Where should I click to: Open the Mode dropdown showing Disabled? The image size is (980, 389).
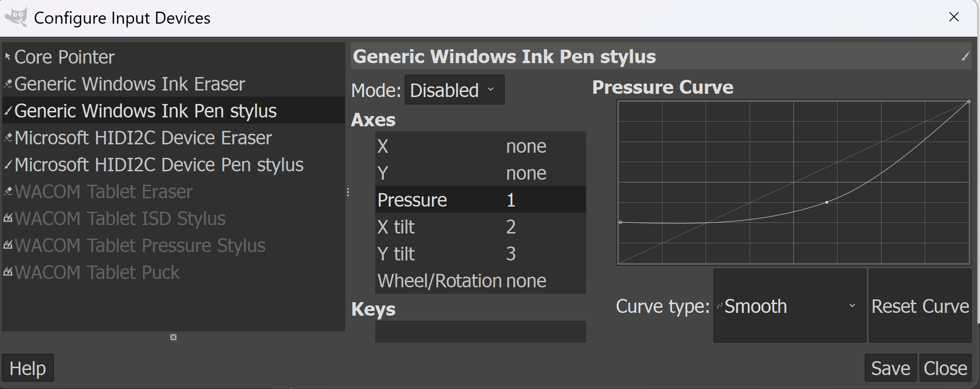[454, 90]
